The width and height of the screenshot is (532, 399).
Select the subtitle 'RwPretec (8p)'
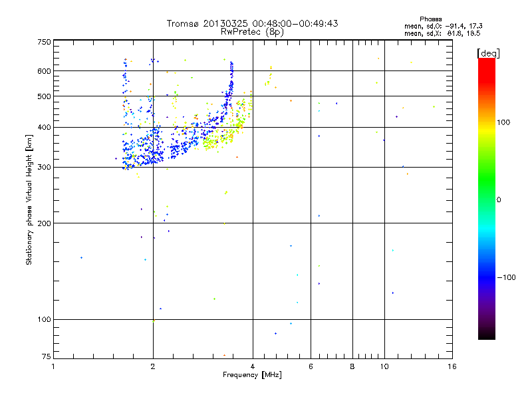(x=252, y=32)
